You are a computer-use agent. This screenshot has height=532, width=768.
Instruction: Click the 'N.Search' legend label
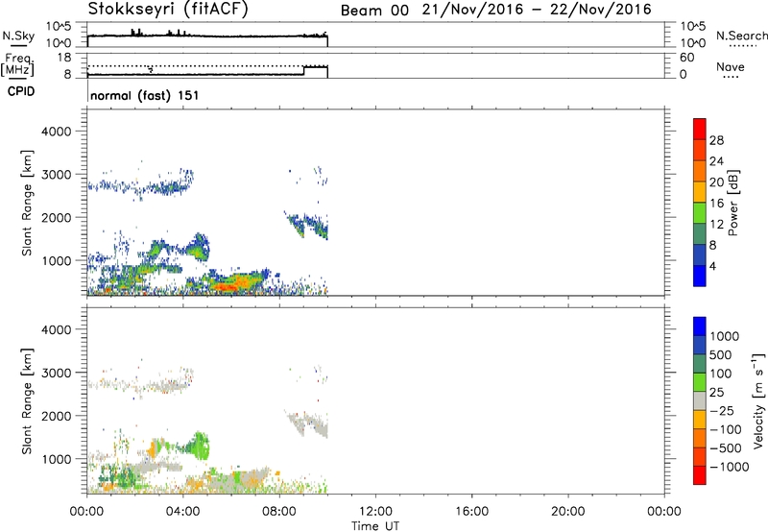click(x=741, y=36)
